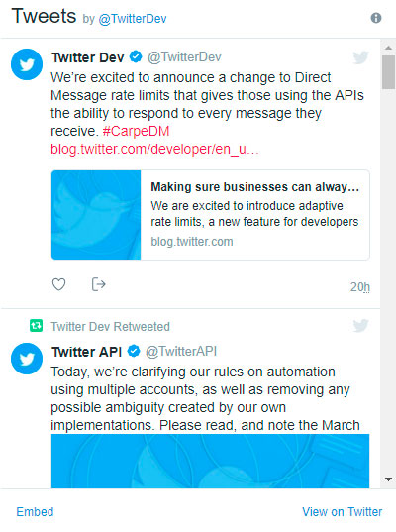Click the timeline scrollbar up arrow
The height and width of the screenshot is (532, 396).
click(x=388, y=48)
